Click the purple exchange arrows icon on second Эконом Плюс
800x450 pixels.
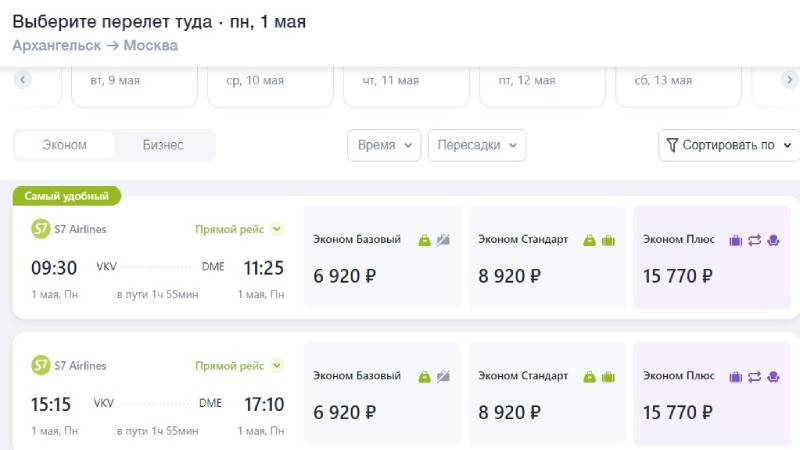(x=755, y=377)
